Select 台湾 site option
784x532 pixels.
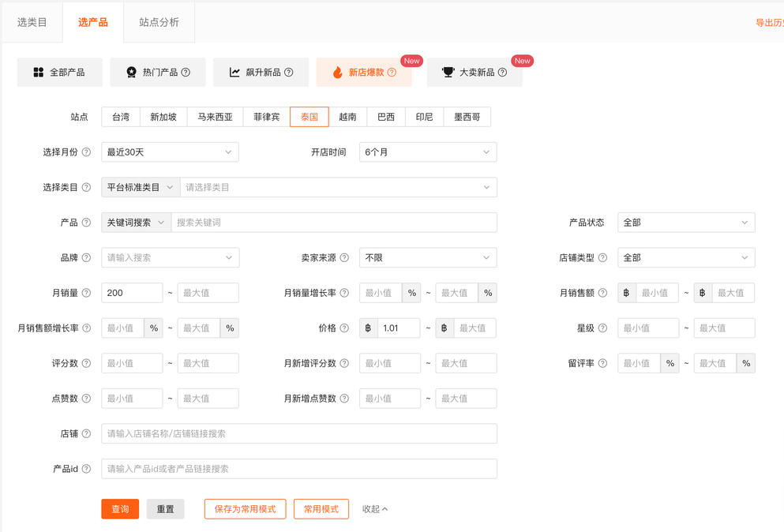121,117
